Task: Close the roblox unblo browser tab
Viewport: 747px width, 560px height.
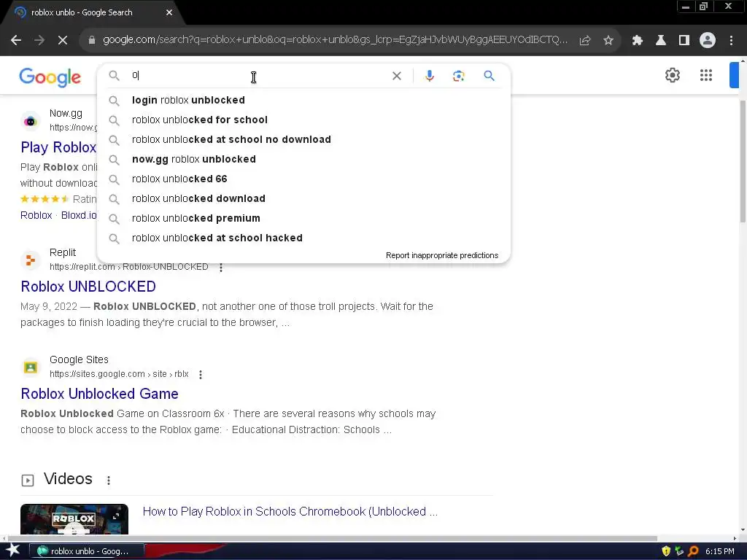Action: (169, 12)
